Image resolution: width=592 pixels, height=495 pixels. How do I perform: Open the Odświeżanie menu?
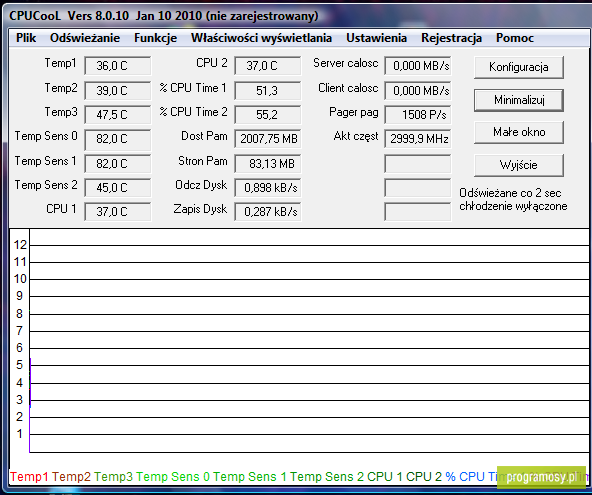tap(85, 38)
